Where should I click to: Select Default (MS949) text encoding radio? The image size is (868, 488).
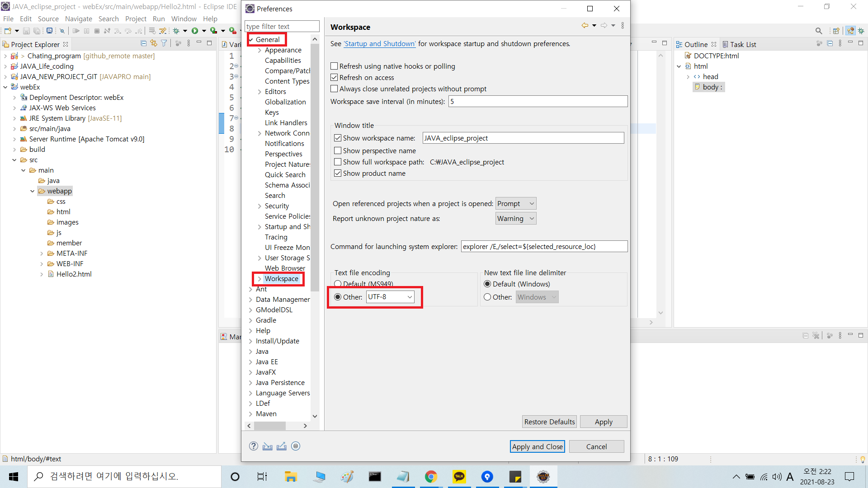click(x=338, y=284)
